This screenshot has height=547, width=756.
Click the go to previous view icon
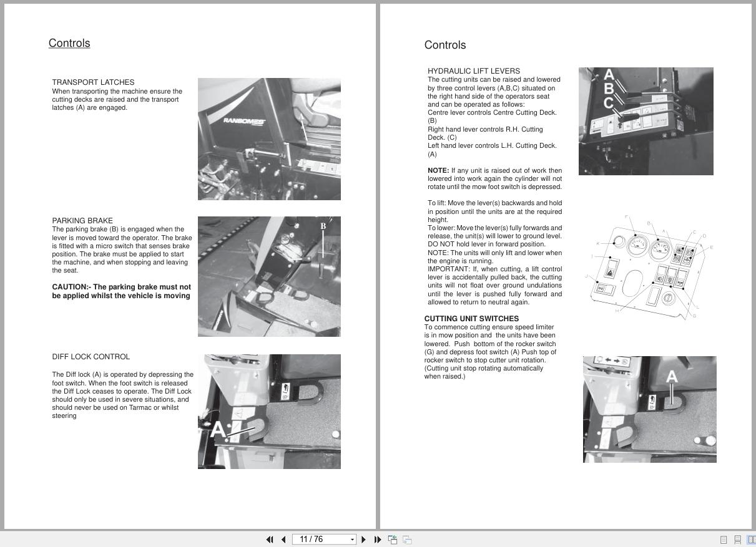(393, 540)
